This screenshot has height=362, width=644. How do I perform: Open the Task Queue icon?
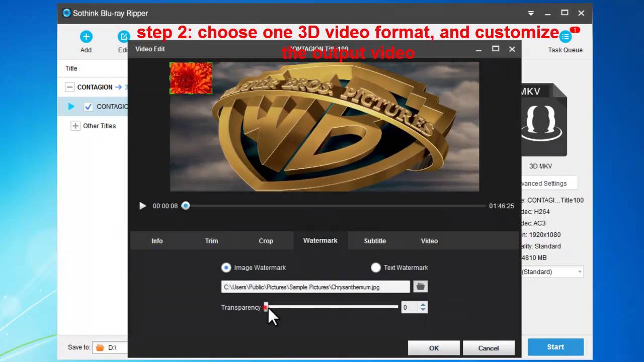566,37
